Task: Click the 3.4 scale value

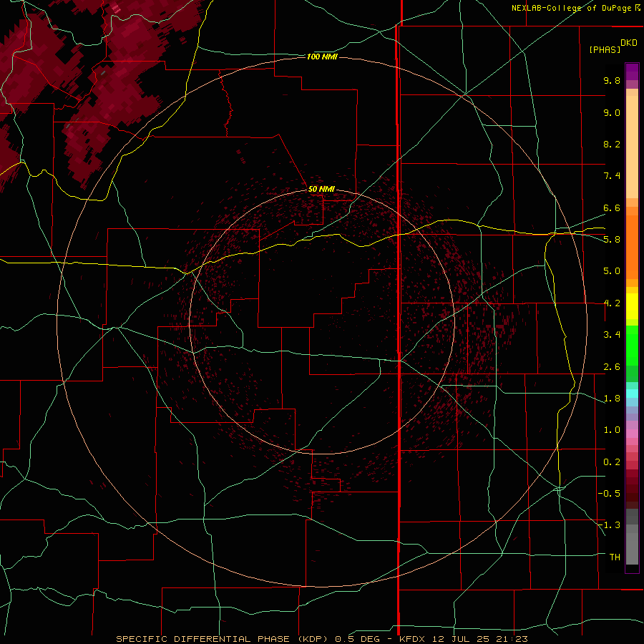Action: [x=612, y=335]
